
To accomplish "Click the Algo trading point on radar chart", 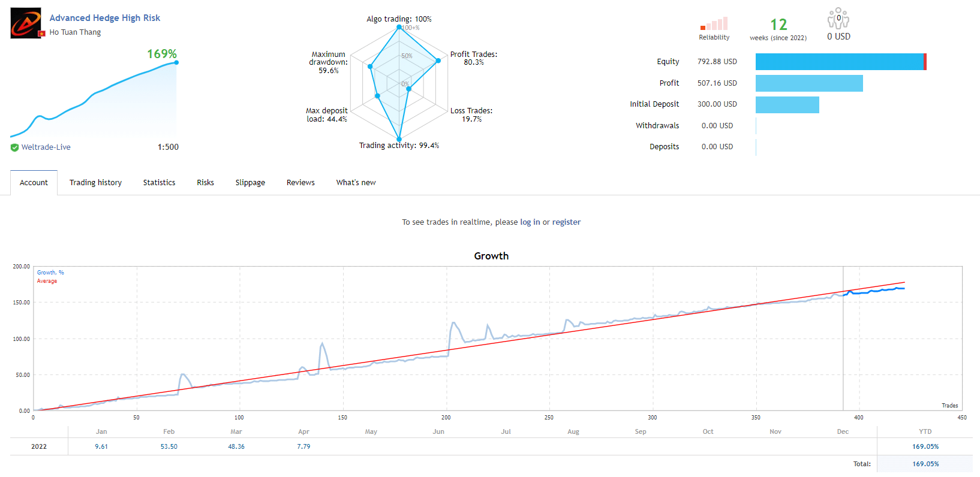I will point(399,27).
